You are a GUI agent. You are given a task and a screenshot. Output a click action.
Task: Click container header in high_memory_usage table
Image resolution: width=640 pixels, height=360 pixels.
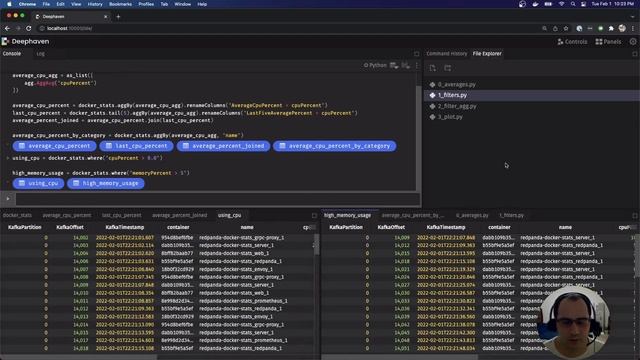pyautogui.click(x=499, y=227)
